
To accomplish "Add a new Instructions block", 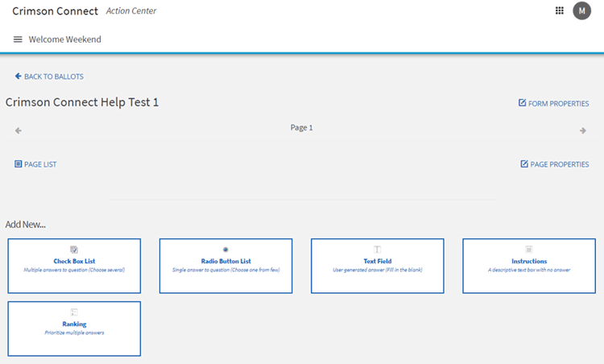I will (529, 266).
